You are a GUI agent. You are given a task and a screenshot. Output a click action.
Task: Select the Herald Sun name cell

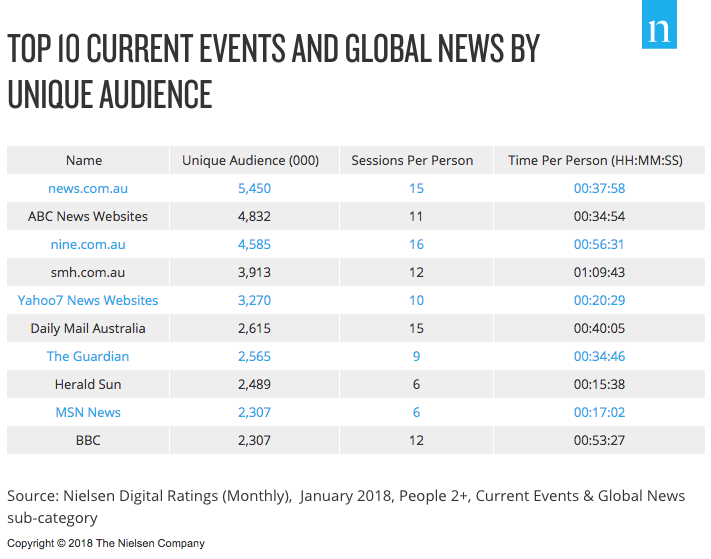[88, 384]
